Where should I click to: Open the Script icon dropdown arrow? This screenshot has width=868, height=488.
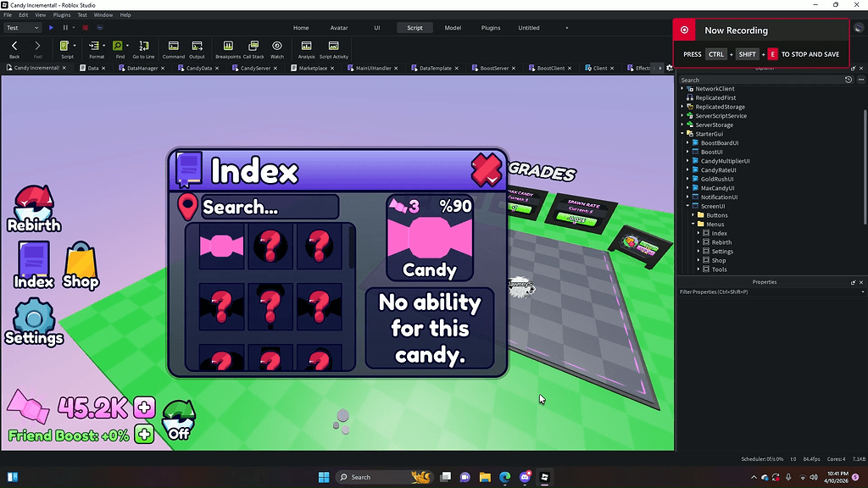(75, 46)
